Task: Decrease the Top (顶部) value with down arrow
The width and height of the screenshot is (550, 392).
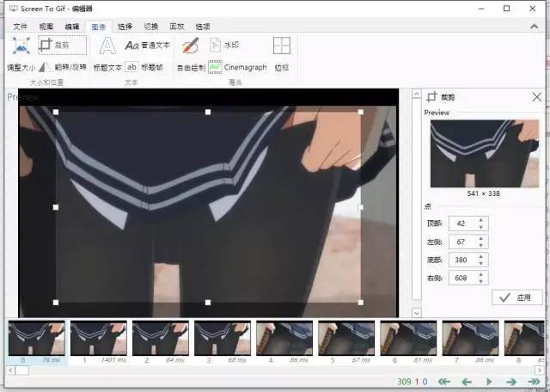Action: tap(481, 227)
